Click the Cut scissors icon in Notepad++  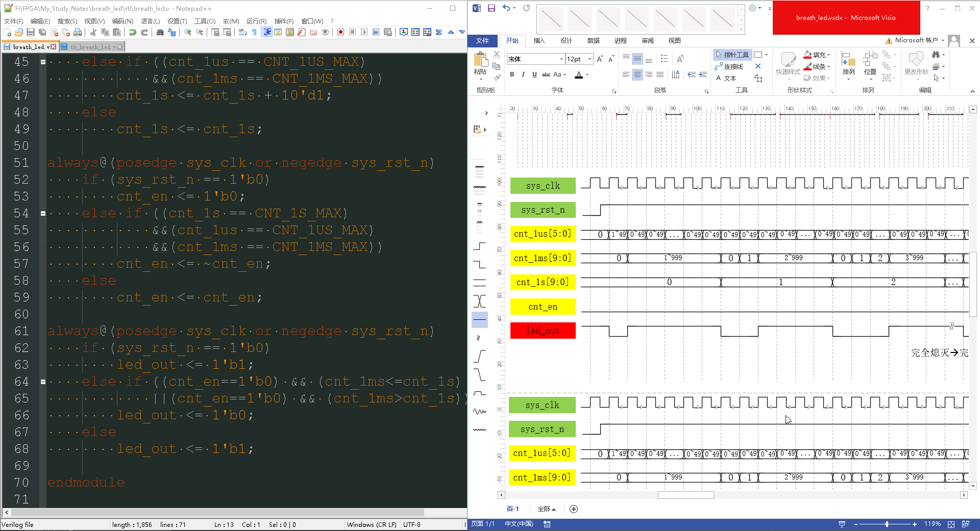click(93, 32)
